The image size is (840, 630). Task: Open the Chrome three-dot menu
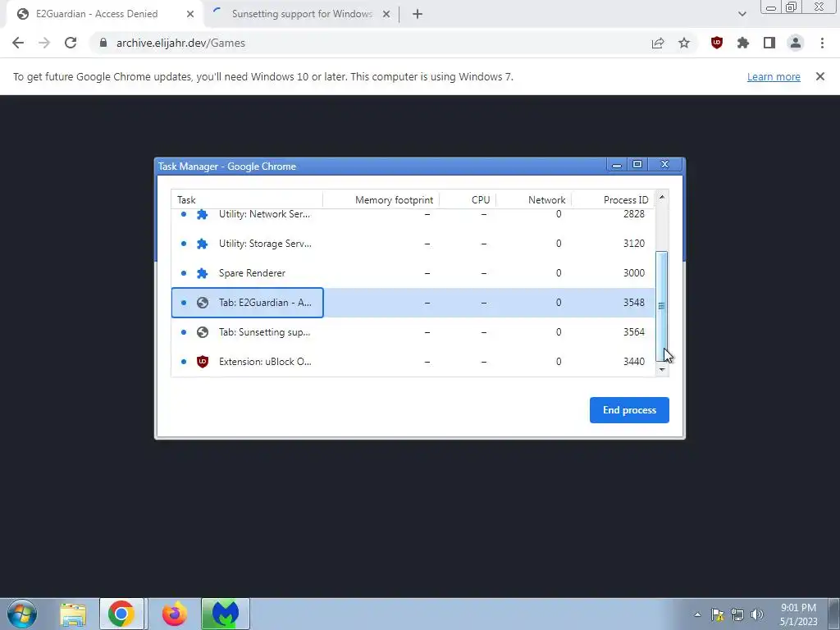pyautogui.click(x=822, y=43)
